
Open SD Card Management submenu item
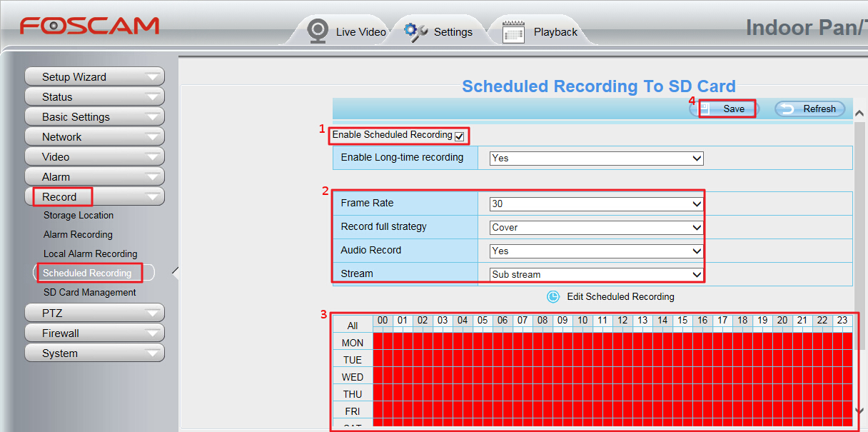point(89,293)
